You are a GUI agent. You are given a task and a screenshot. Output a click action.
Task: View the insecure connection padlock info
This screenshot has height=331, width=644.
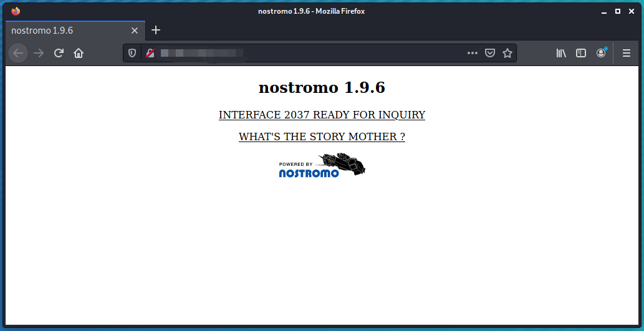click(150, 53)
